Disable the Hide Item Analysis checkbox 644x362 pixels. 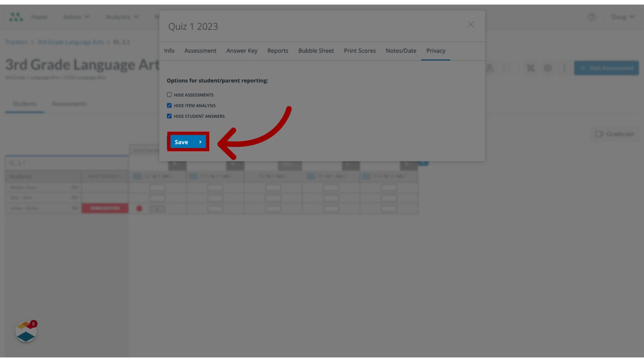(x=169, y=105)
